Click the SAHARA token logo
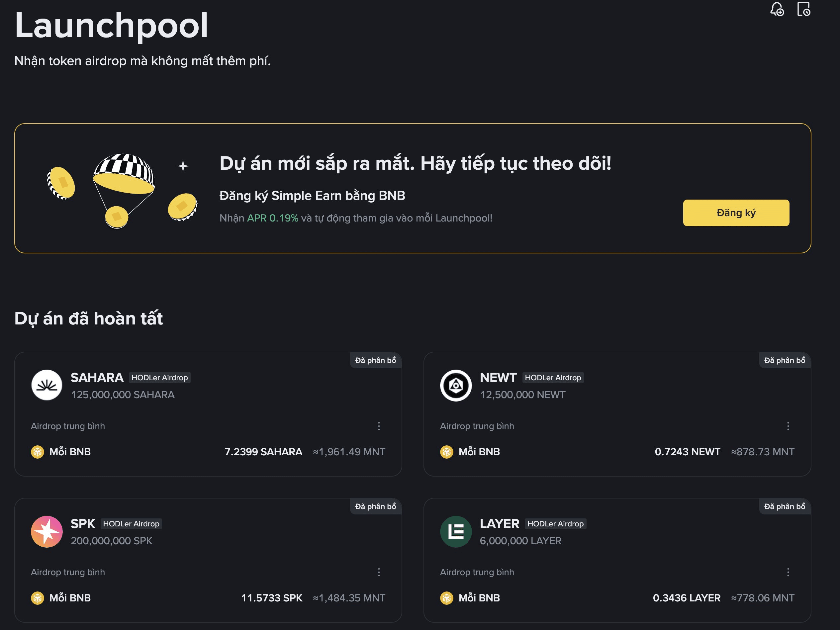 47,385
